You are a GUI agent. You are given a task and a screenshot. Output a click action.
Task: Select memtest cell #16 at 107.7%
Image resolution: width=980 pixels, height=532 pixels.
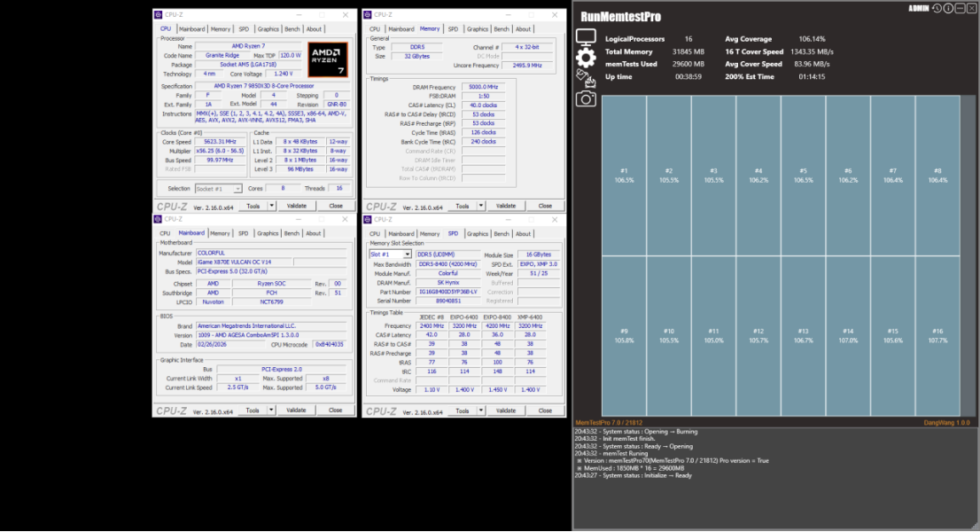937,336
